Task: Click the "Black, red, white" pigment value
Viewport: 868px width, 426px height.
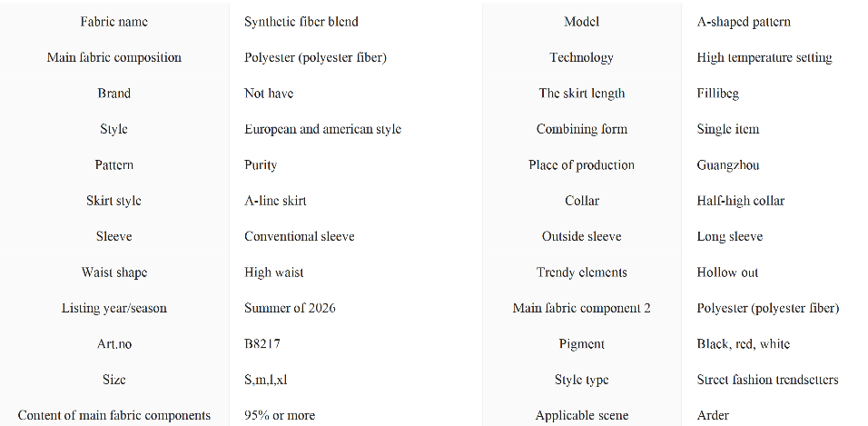Action: point(744,344)
